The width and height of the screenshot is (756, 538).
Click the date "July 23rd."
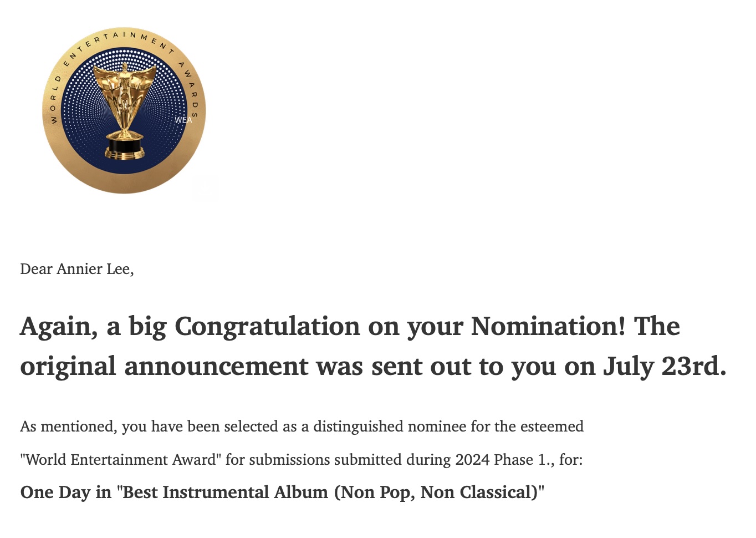point(664,366)
